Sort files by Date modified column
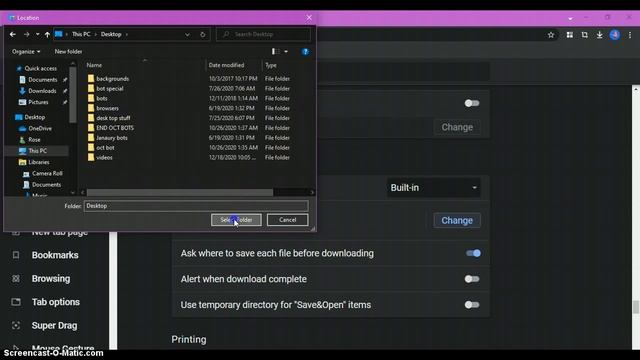The width and height of the screenshot is (640, 360). [x=227, y=65]
